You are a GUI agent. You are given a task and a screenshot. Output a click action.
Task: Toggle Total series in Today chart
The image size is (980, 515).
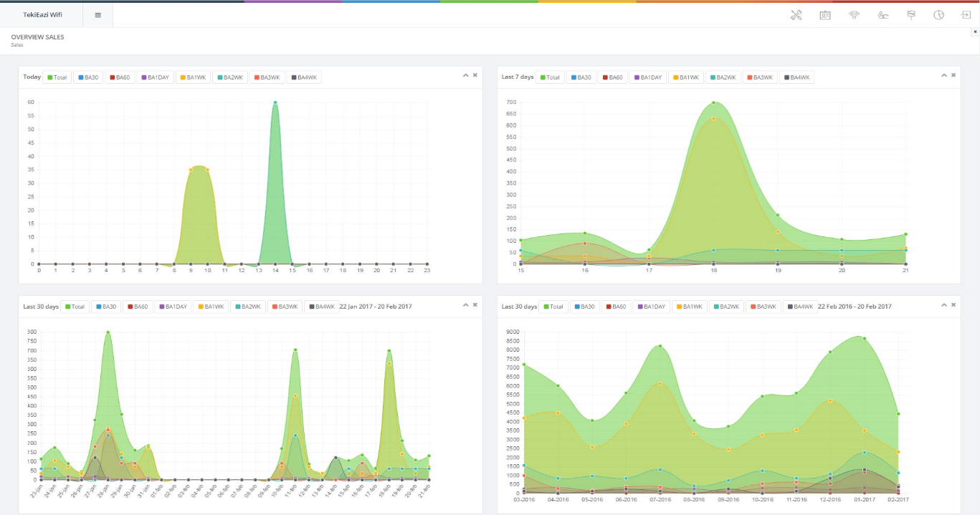(x=57, y=77)
